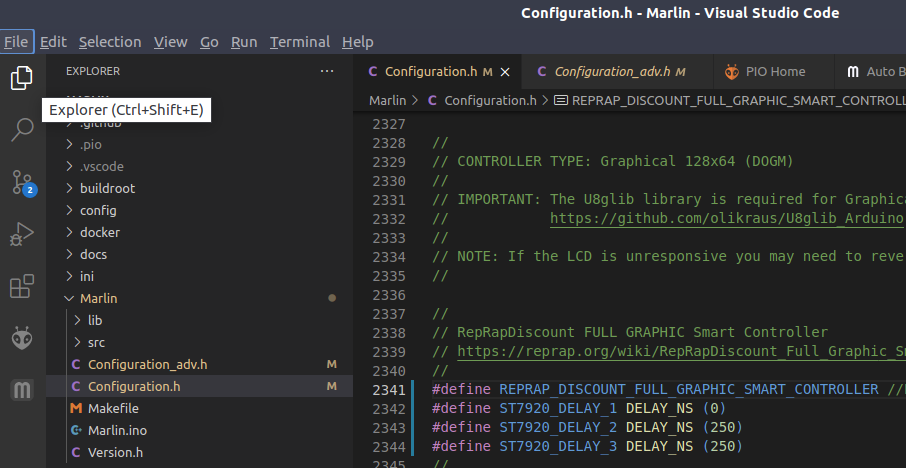Open the U8glib_Arduino GitHub link
Image resolution: width=906 pixels, height=468 pixels.
click(x=726, y=218)
